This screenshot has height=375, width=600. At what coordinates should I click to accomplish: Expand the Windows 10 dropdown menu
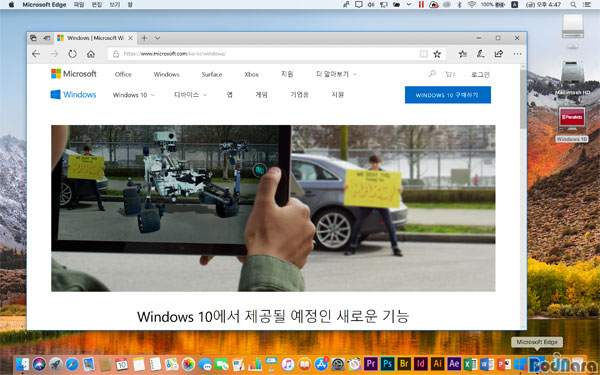[x=134, y=95]
